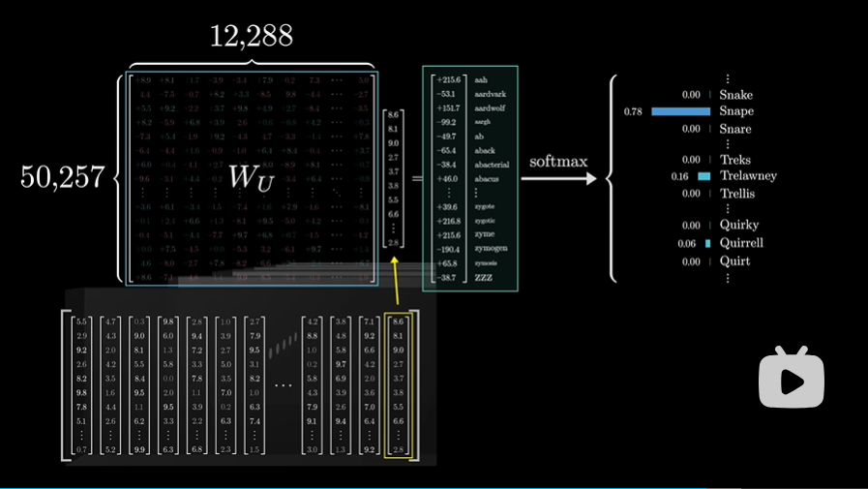Click the video progress bar at the bottom
The height and width of the screenshot is (489, 868).
[x=434, y=486]
